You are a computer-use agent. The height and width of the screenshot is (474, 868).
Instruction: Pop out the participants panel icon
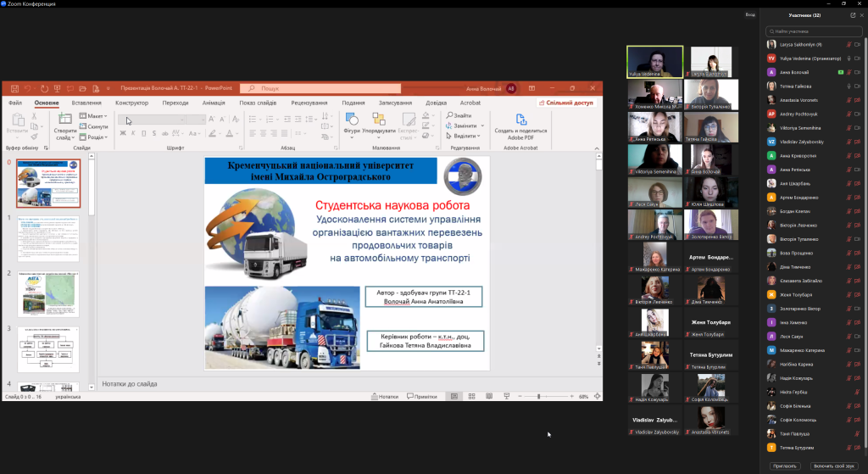point(853,15)
